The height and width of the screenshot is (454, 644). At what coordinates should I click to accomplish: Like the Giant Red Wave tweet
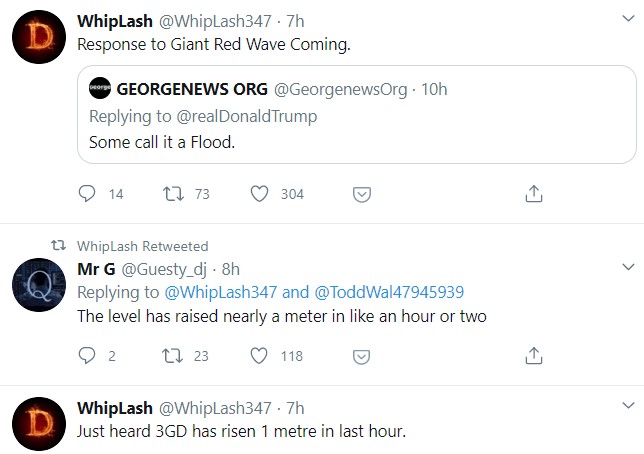pyautogui.click(x=260, y=194)
